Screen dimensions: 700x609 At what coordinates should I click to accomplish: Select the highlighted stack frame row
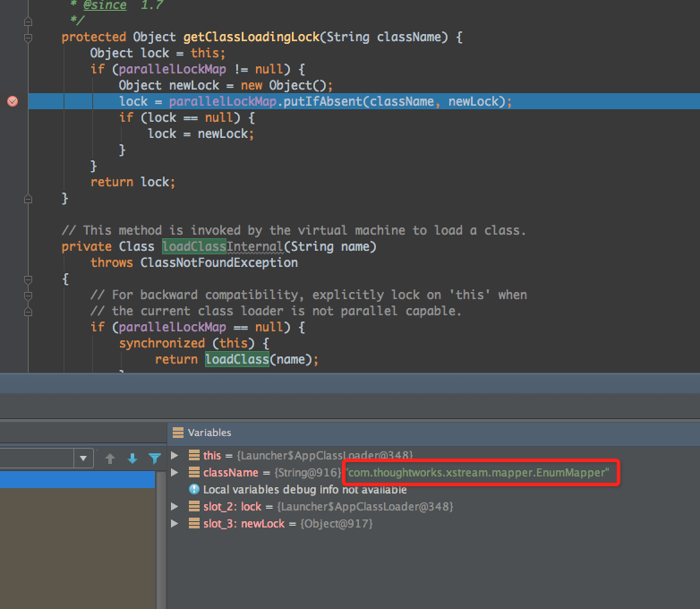point(76,480)
